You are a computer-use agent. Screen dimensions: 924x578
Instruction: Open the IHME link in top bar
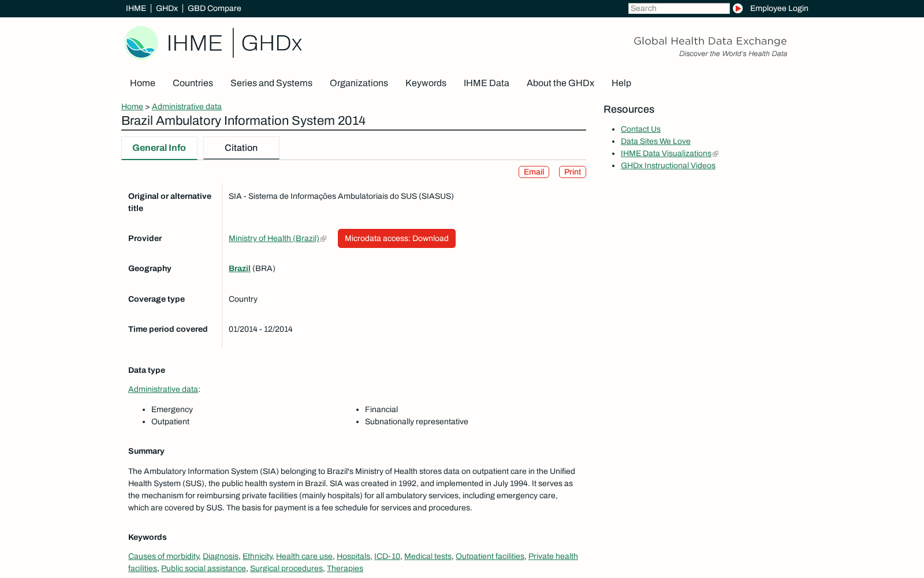pos(136,8)
